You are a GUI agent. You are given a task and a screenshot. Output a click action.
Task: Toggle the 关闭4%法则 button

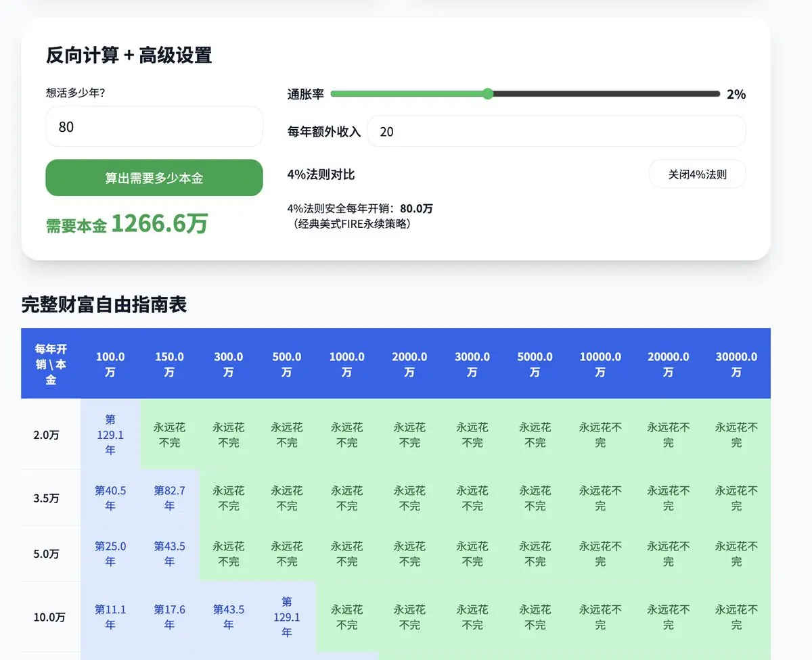click(x=697, y=174)
